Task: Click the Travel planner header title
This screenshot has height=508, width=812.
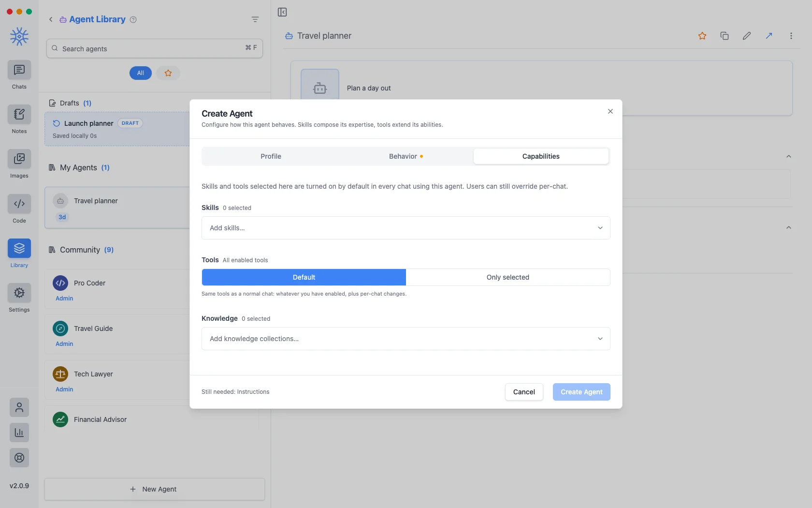Action: (x=324, y=36)
